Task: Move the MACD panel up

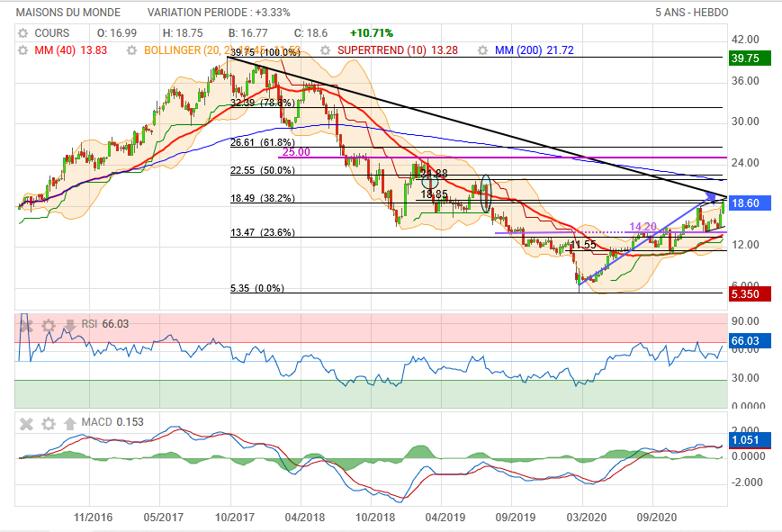Action: 70,423
